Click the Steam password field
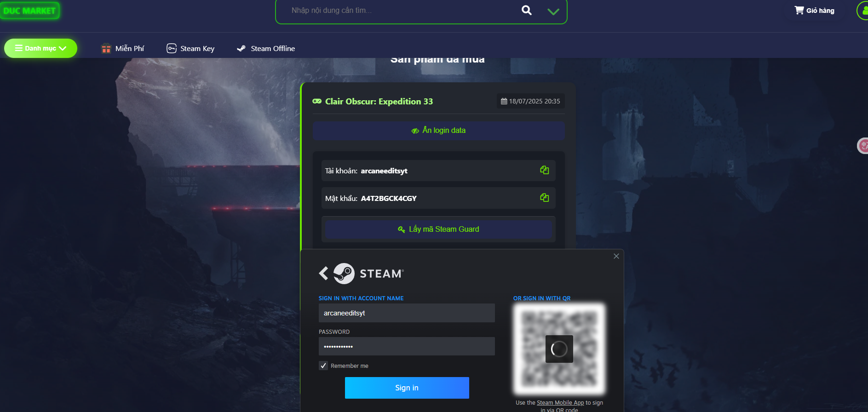This screenshot has height=412, width=868. (407, 346)
